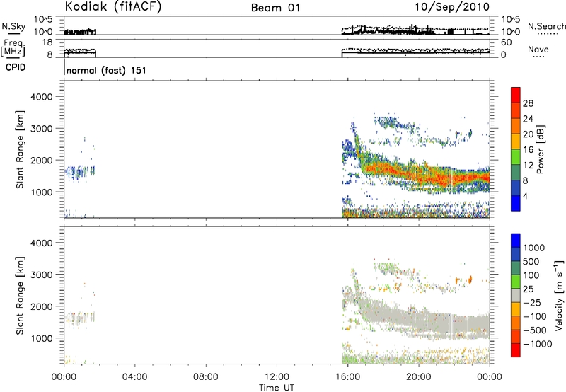This screenshot has width=566, height=392.
Task: Pick the light green 12–16 dB power segment
Action: (516, 157)
